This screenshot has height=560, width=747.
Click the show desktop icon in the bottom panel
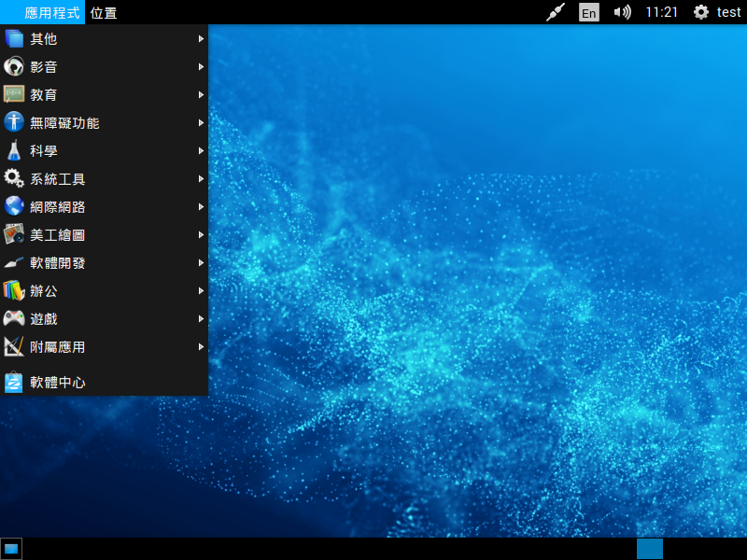coord(11,549)
